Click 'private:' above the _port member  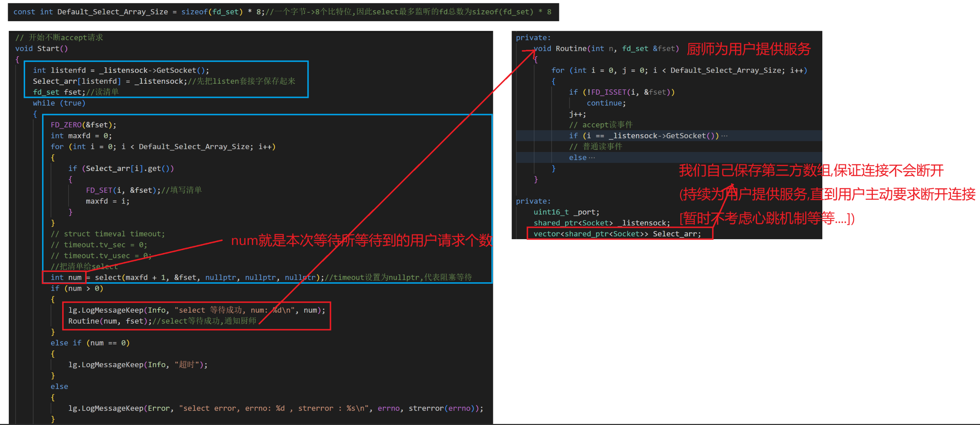tap(533, 201)
